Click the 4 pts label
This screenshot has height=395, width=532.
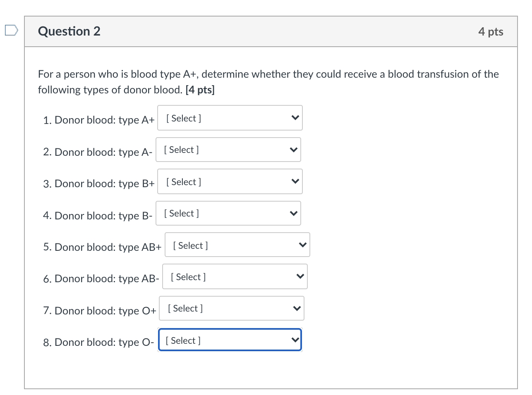491,31
